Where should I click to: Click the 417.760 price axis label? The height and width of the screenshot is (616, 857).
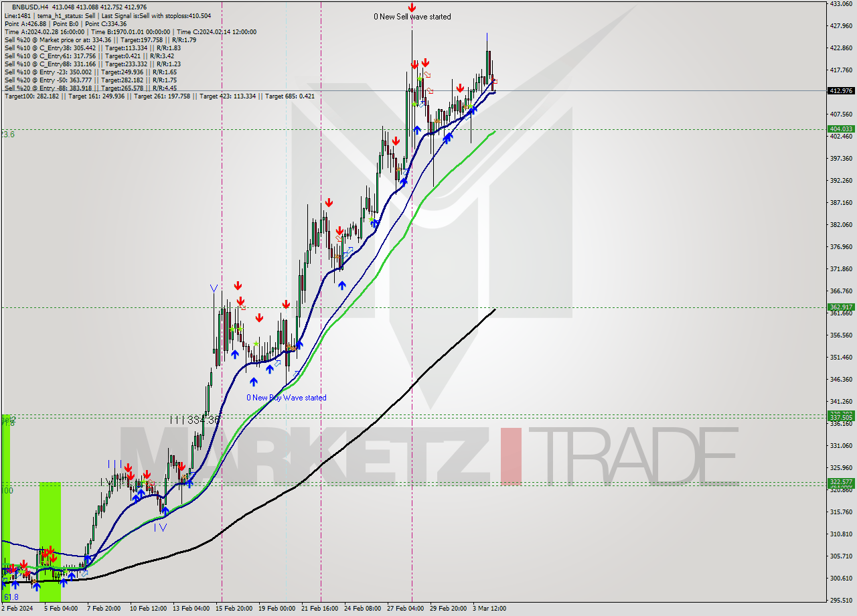click(841, 70)
